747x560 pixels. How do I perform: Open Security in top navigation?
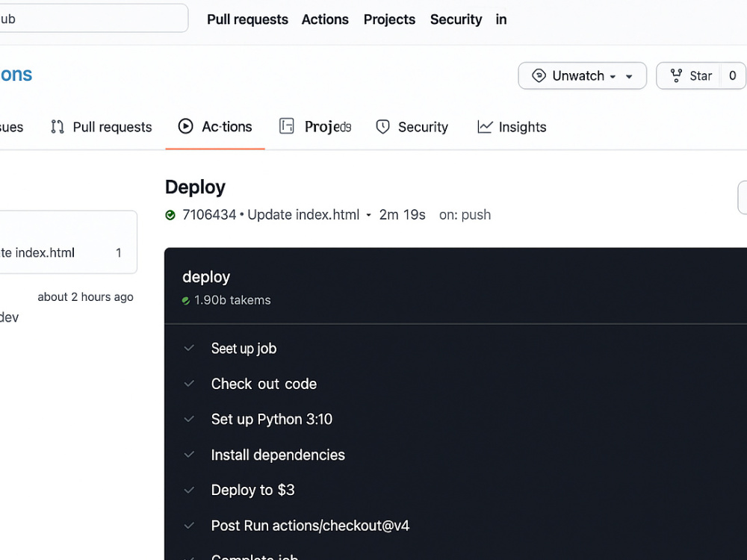pyautogui.click(x=456, y=19)
